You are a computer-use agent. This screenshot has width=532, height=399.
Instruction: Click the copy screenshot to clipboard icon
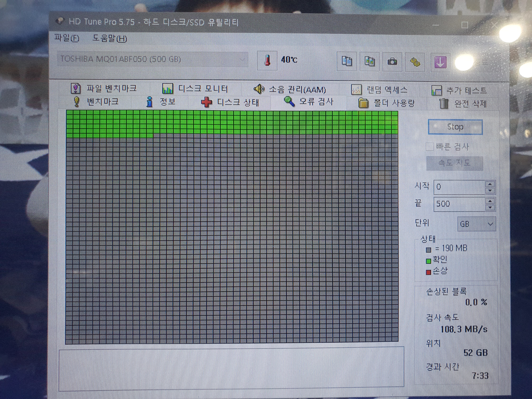coord(370,61)
